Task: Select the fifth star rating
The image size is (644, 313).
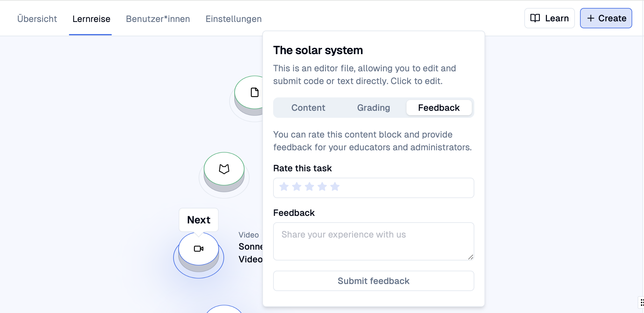Action: point(335,187)
